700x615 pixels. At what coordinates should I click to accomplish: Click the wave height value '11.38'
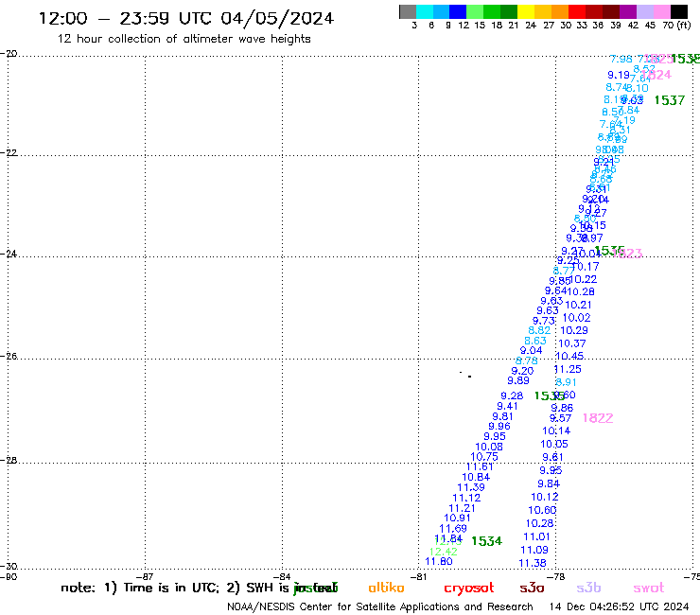[x=533, y=563]
